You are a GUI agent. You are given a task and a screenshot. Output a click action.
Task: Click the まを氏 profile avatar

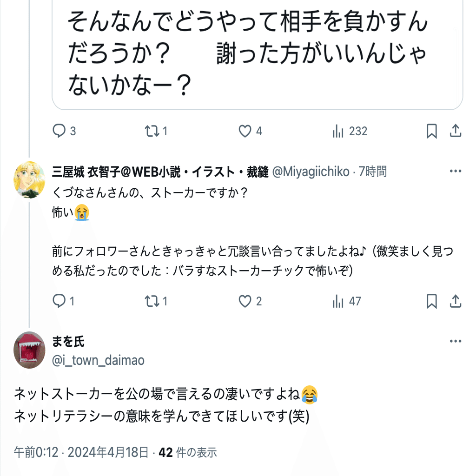tap(29, 350)
